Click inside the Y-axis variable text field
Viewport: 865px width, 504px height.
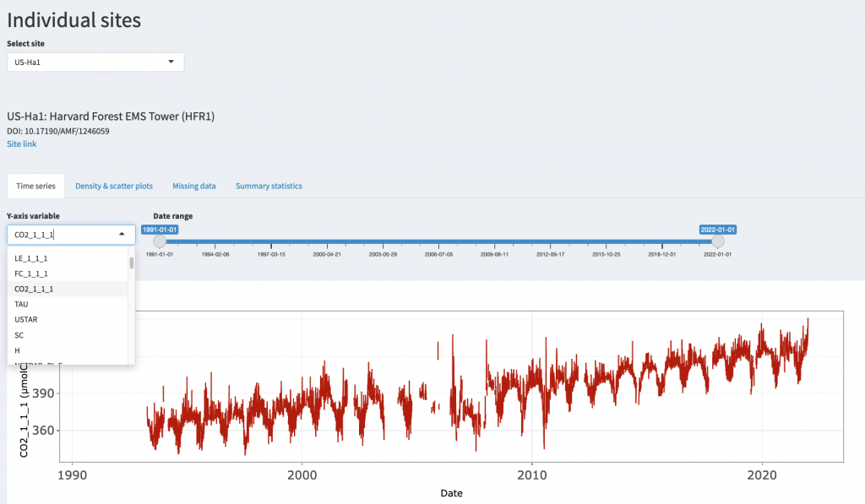point(59,234)
